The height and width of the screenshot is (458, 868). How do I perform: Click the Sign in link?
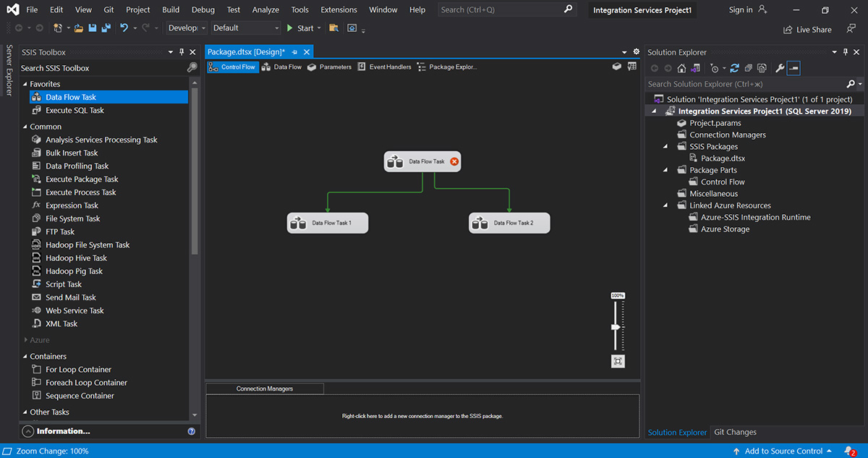coord(741,9)
